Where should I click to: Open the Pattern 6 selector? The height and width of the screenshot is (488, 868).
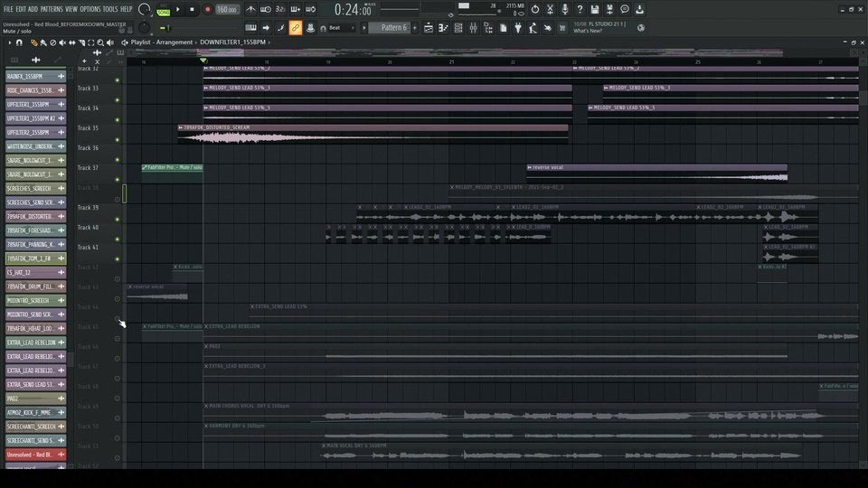click(x=390, y=28)
